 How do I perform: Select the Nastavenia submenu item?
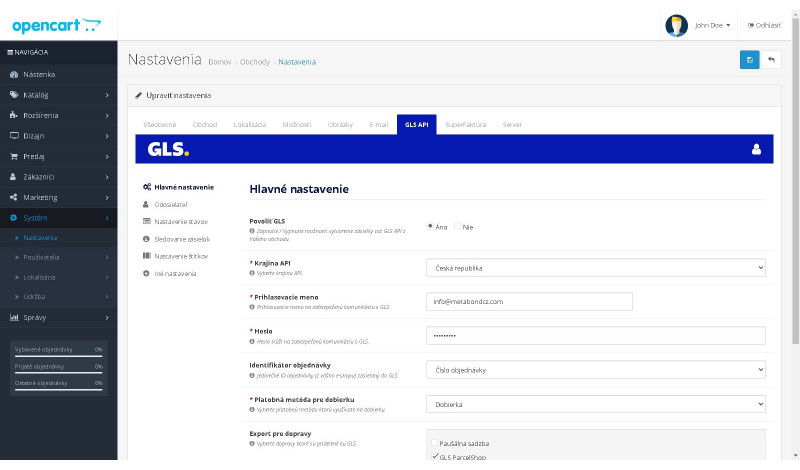click(x=59, y=237)
